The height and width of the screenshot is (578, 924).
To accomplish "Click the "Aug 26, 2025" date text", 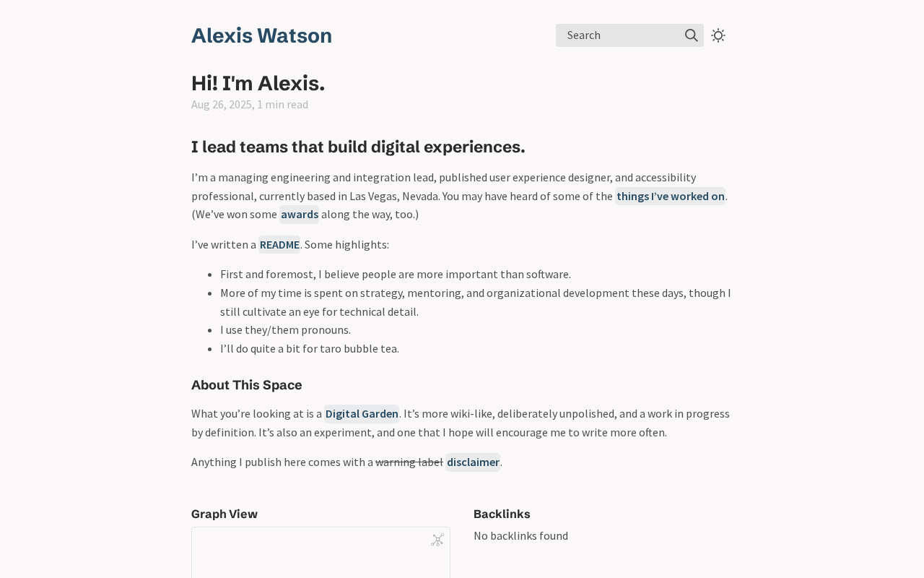I will 221,105.
